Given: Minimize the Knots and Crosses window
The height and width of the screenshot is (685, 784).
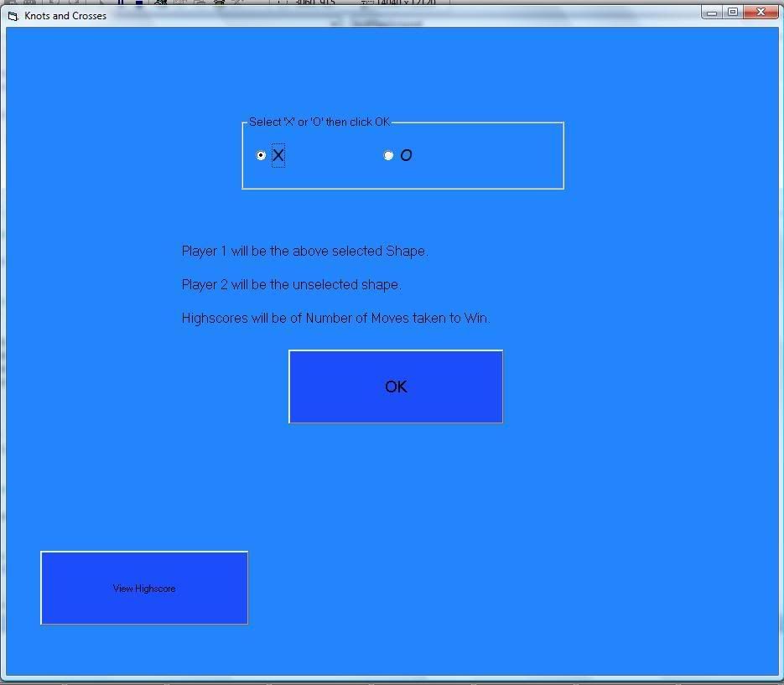Looking at the screenshot, I should (712, 12).
